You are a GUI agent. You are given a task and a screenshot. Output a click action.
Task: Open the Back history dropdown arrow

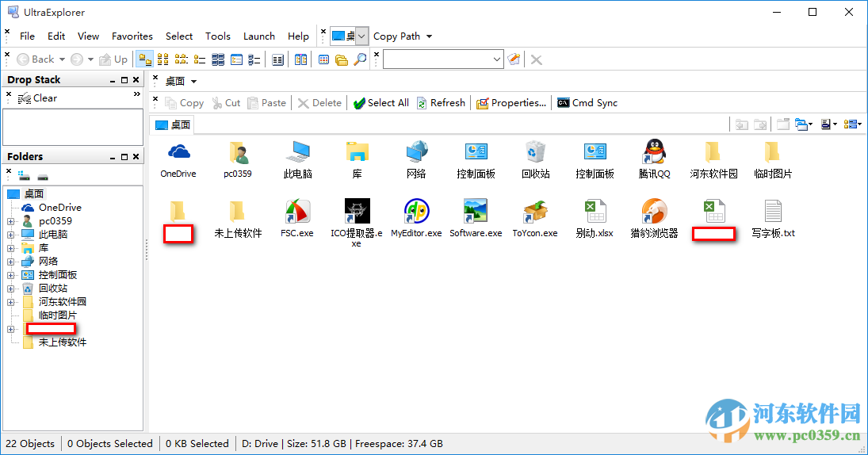[62, 59]
